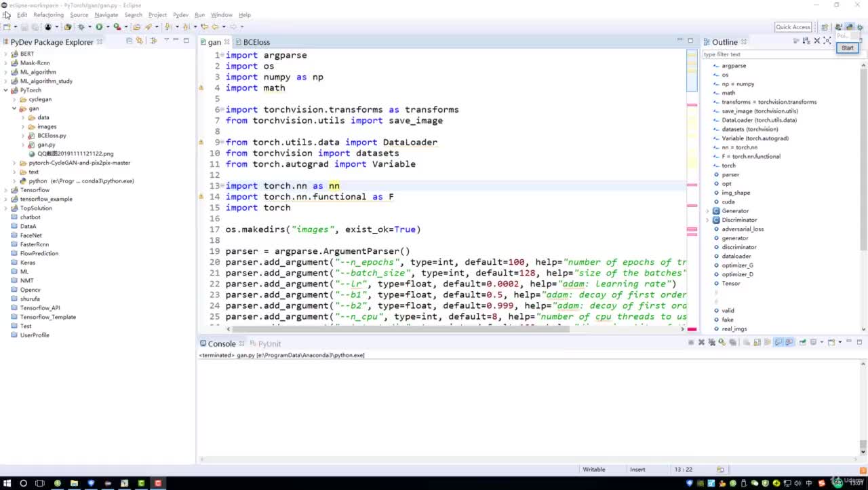Expand Discriminator class in Outline
The image size is (868, 490).
click(708, 220)
